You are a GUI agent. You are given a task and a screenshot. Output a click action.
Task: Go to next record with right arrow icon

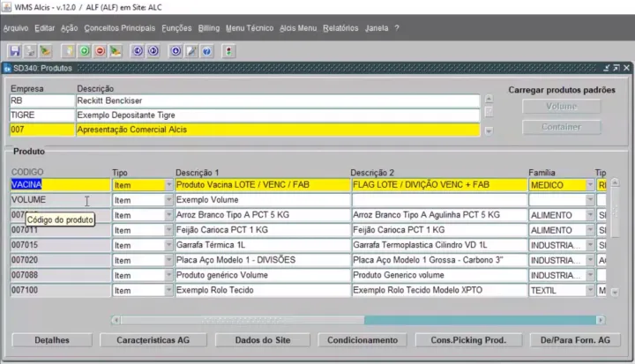click(x=153, y=51)
